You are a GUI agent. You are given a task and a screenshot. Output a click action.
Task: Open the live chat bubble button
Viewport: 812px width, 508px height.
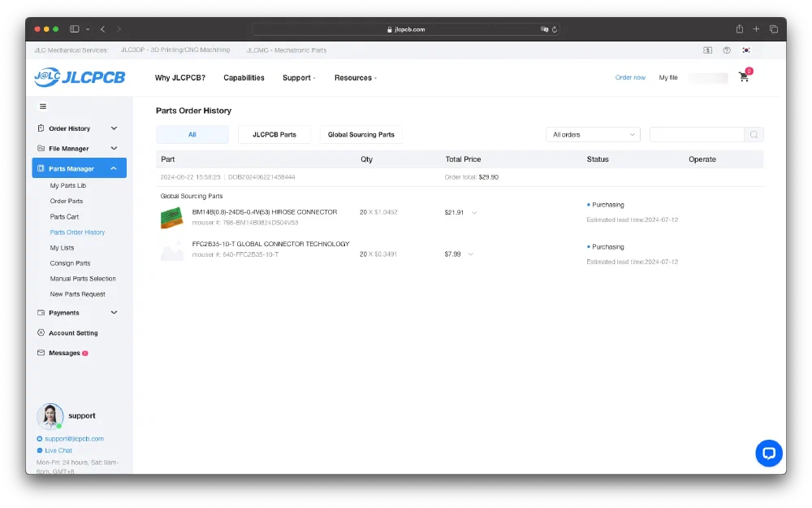pyautogui.click(x=768, y=453)
